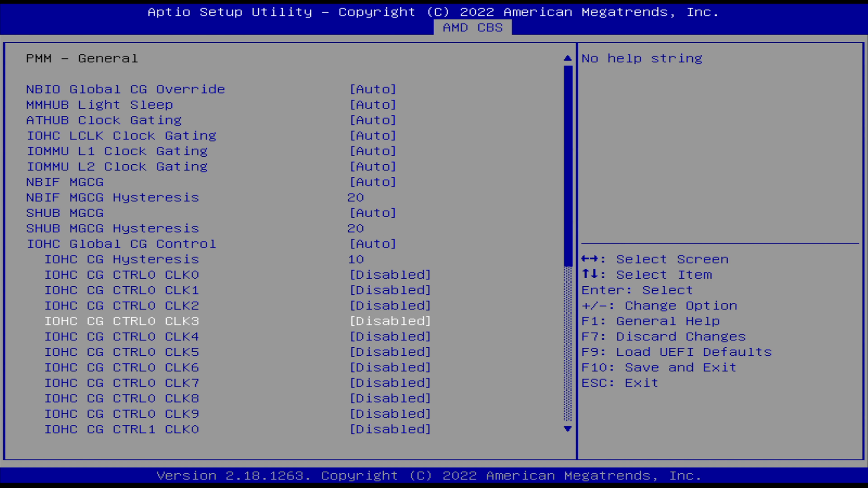The height and width of the screenshot is (488, 868).
Task: Select IOHC CG CTRL0 CLK5 row label
Action: (122, 352)
